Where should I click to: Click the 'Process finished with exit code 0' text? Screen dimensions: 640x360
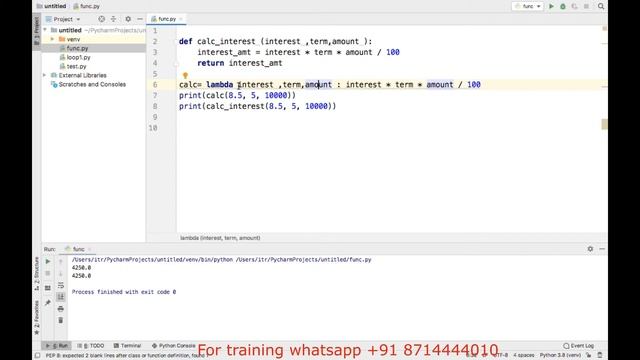pyautogui.click(x=124, y=292)
